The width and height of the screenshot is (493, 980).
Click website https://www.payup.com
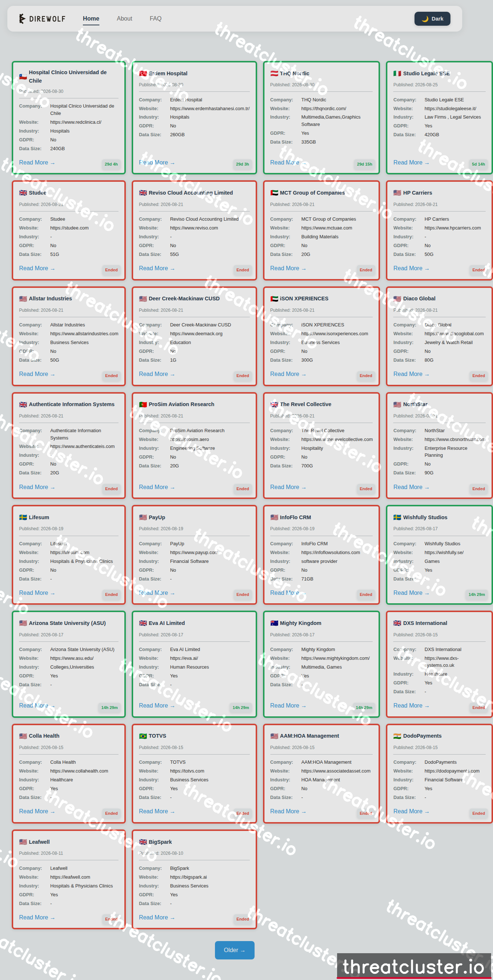tap(194, 552)
